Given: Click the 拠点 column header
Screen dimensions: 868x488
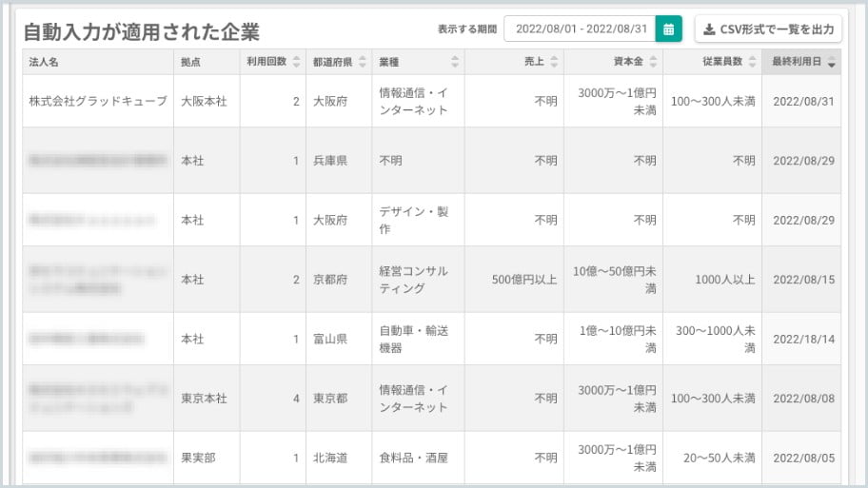Looking at the screenshot, I should point(190,62).
